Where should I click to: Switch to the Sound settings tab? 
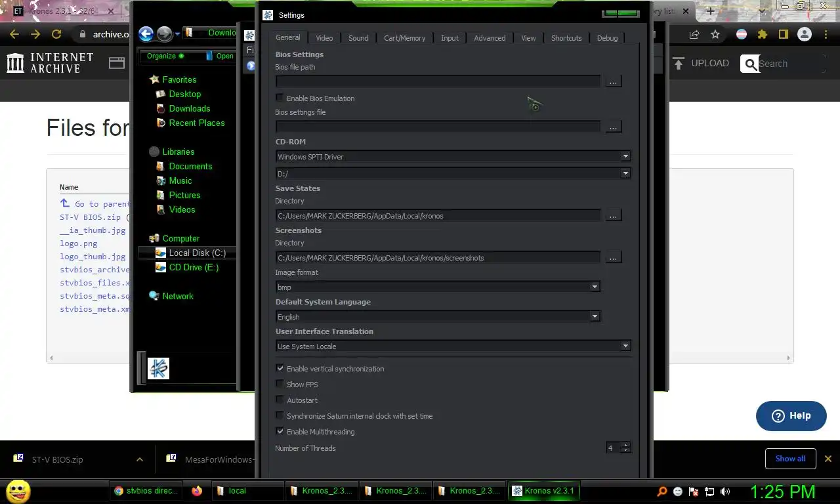point(358,38)
